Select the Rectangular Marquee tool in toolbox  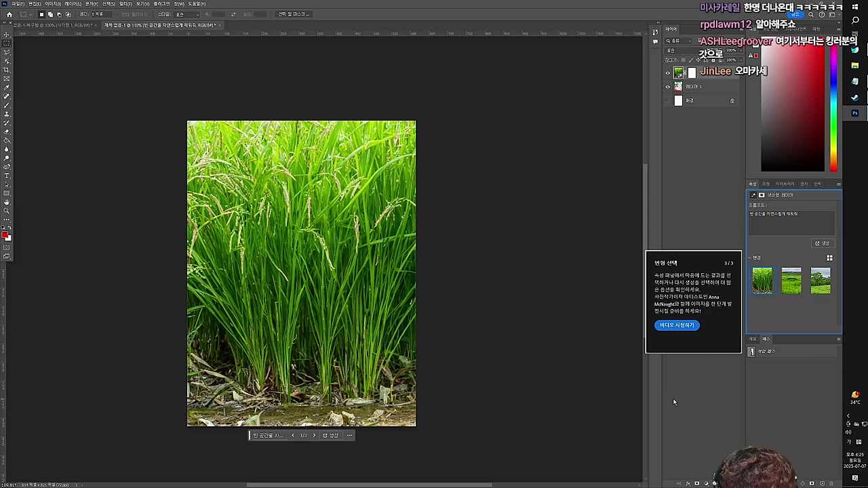(7, 43)
